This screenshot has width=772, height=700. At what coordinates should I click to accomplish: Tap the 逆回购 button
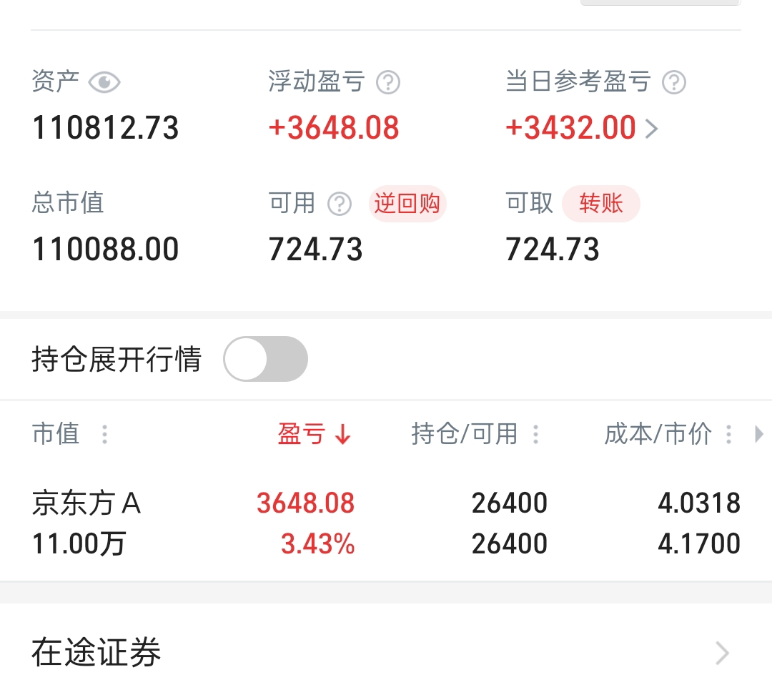coord(407,204)
